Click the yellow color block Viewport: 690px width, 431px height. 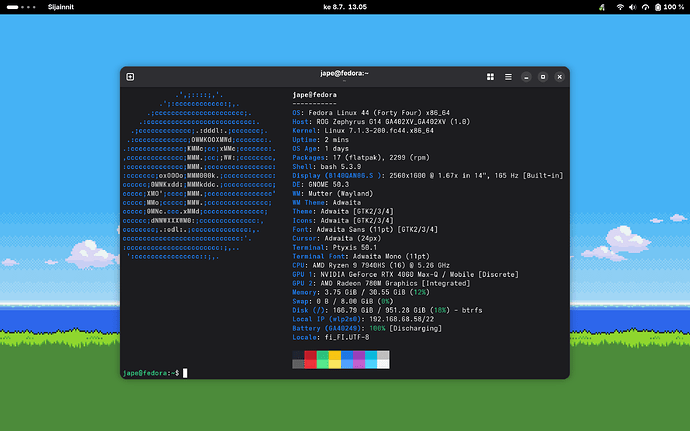334,359
